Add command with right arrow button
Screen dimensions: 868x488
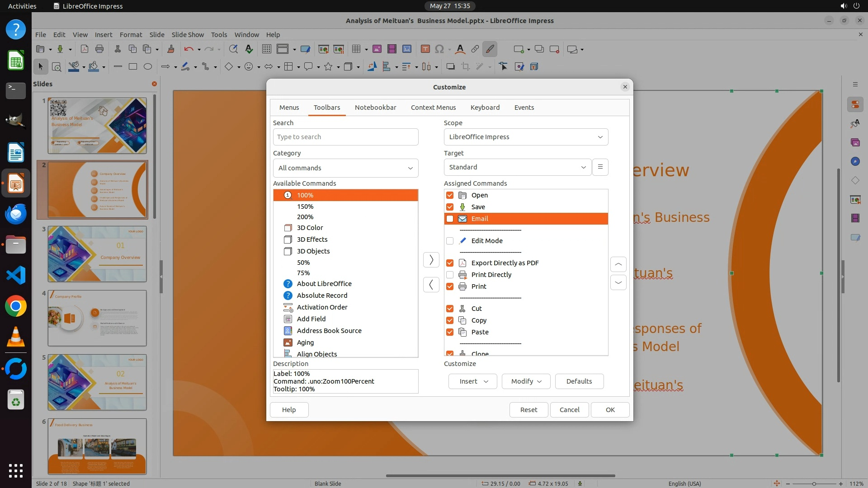click(431, 260)
